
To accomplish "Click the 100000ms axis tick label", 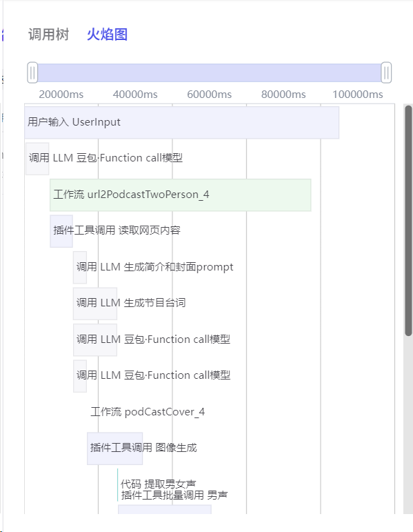I will point(357,95).
